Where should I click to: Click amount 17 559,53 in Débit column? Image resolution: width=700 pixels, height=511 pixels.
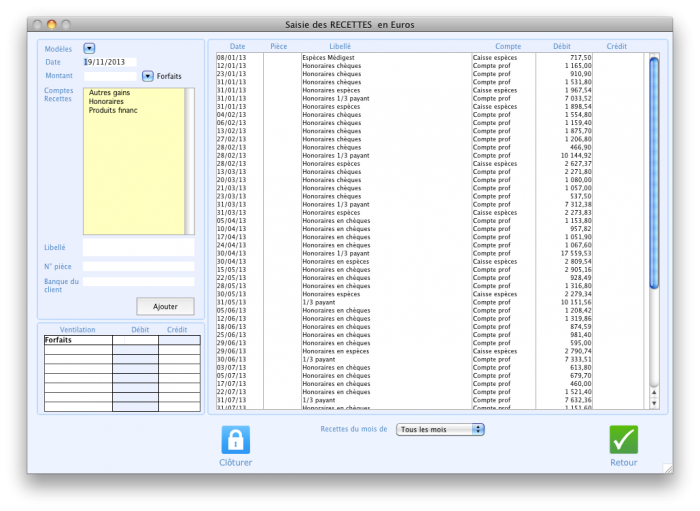click(576, 253)
